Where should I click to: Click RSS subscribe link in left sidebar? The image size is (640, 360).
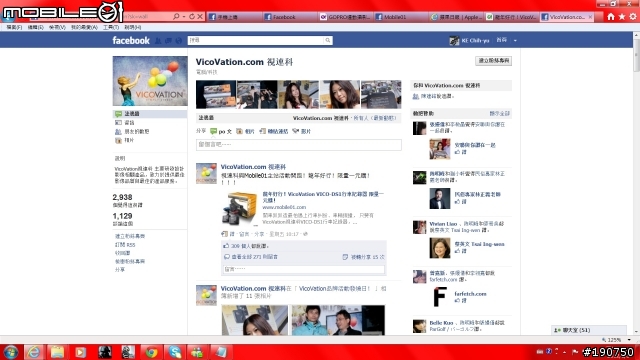pyautogui.click(x=125, y=245)
